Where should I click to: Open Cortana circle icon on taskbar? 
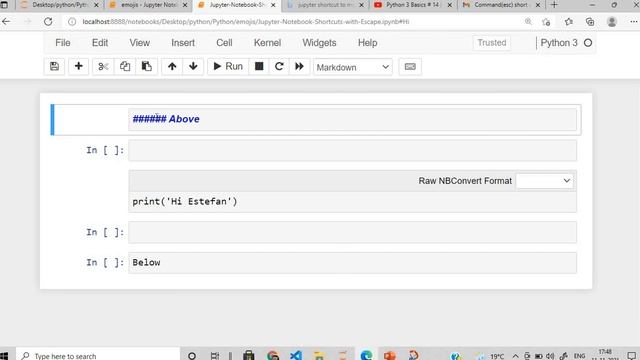click(x=192, y=356)
